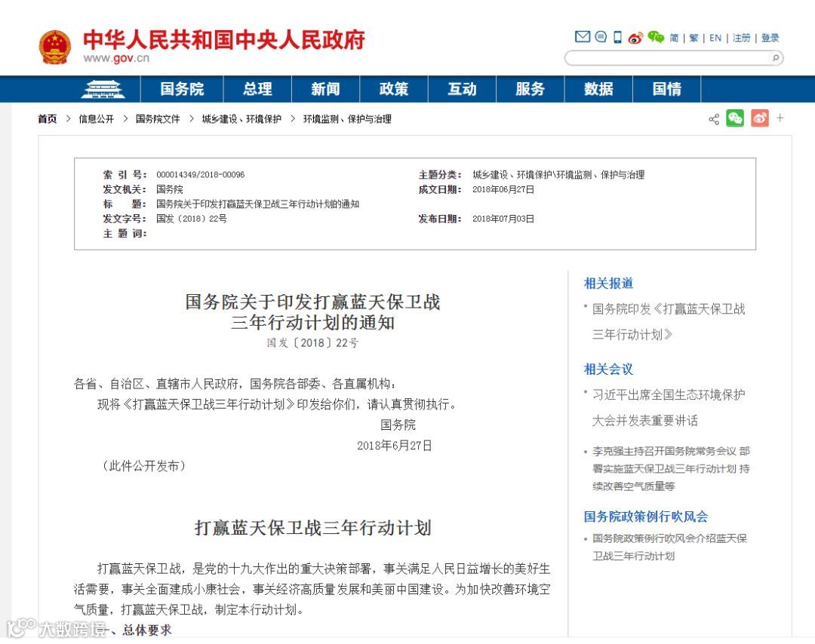
Task: Click the 发布日期 value 2018年07月03日
Action: click(x=503, y=219)
